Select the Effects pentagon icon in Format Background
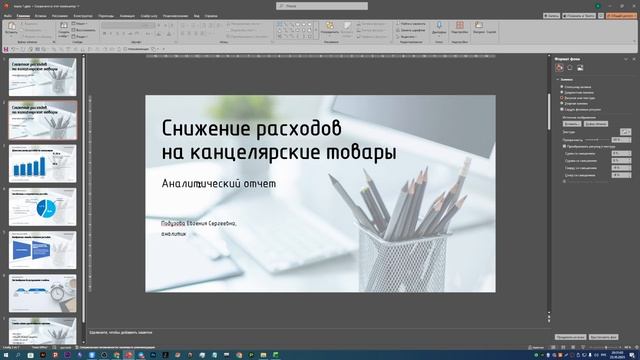640x360 pixels. pyautogui.click(x=570, y=68)
